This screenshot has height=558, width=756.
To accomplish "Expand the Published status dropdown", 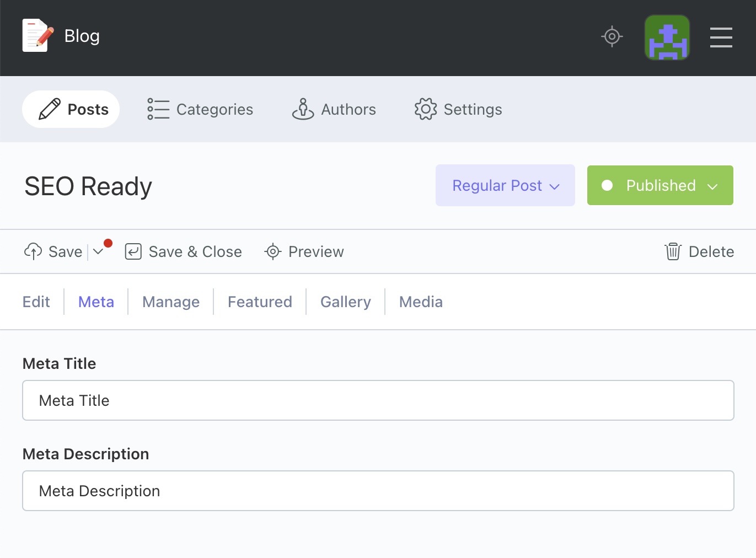I will (660, 186).
